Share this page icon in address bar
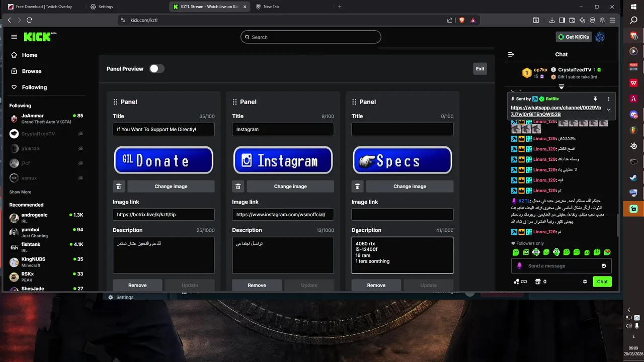 pyautogui.click(x=450, y=20)
